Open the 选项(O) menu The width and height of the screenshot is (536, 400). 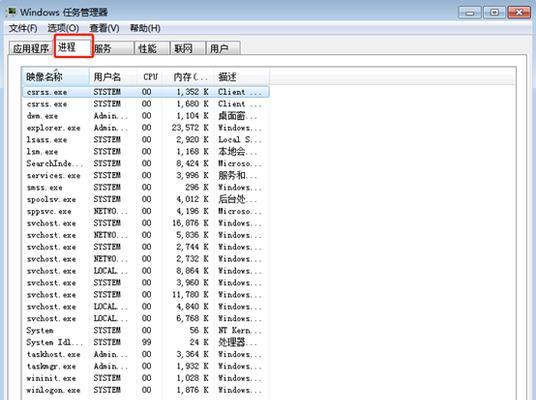pyautogui.click(x=63, y=28)
